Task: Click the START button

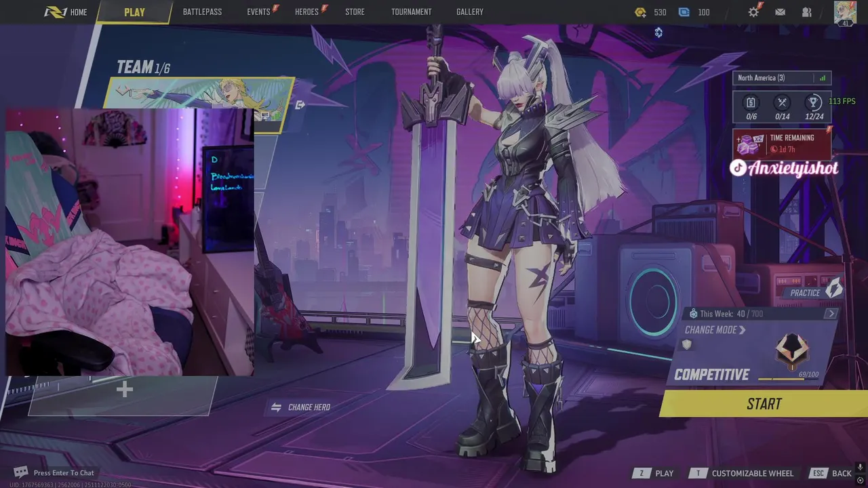Action: click(763, 404)
